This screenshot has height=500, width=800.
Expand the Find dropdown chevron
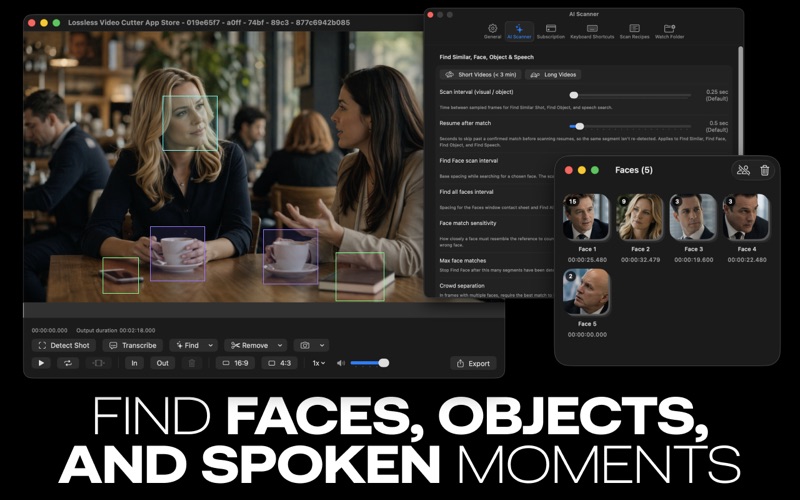click(210, 345)
